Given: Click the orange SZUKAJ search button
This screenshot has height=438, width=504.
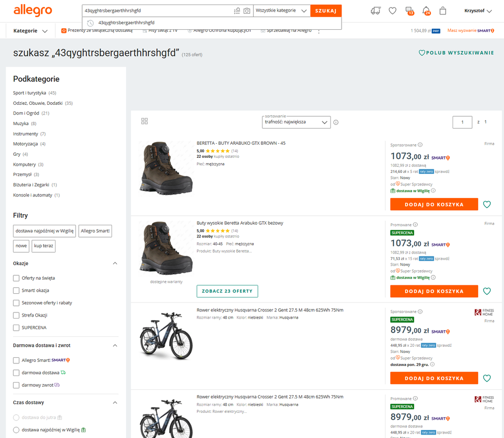Looking at the screenshot, I should (x=325, y=11).
